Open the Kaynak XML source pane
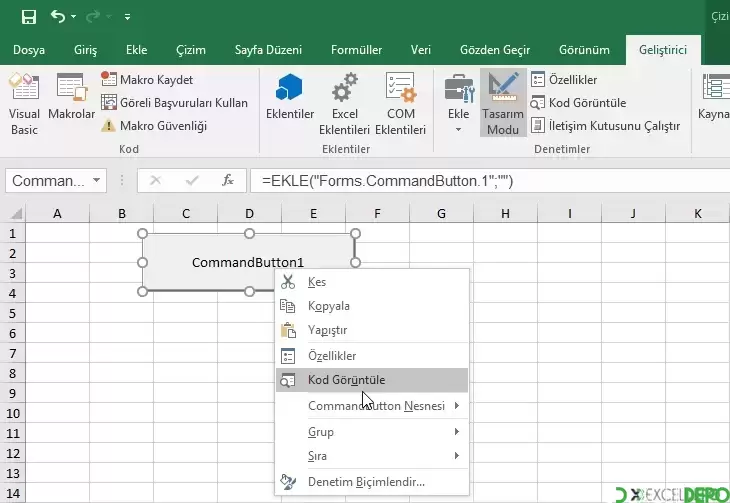The height and width of the screenshot is (503, 730). (714, 97)
